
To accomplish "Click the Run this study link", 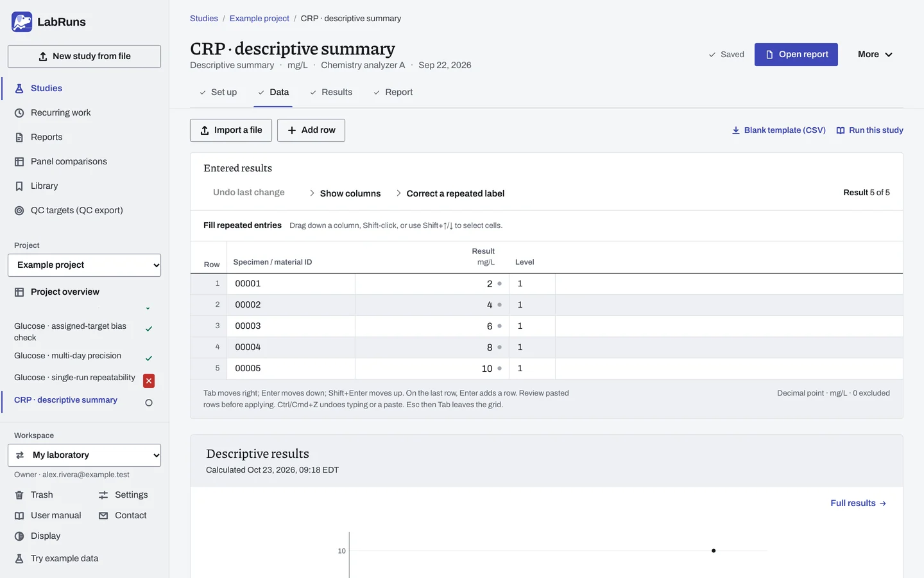I will coord(870,130).
